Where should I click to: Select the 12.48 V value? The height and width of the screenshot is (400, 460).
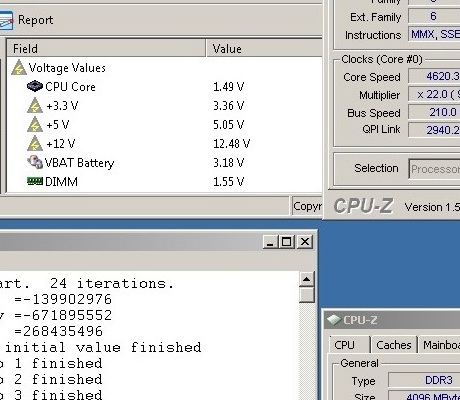click(231, 144)
